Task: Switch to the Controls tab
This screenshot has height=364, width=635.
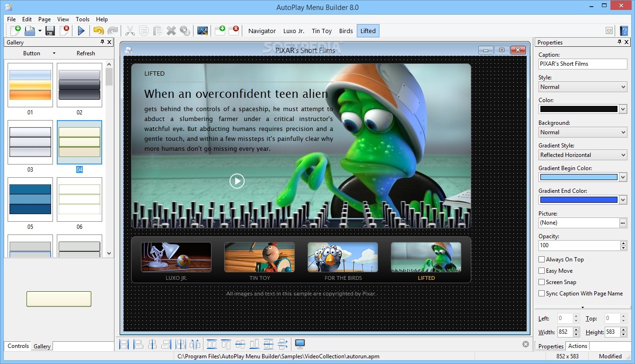Action: (18, 346)
